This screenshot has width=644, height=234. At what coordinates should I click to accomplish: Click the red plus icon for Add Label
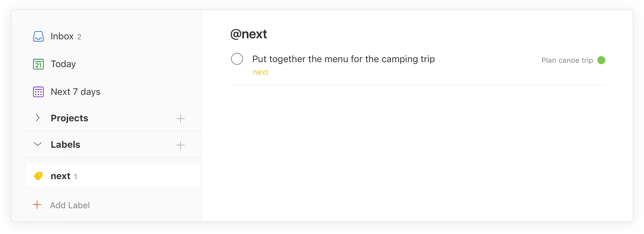[x=37, y=205]
